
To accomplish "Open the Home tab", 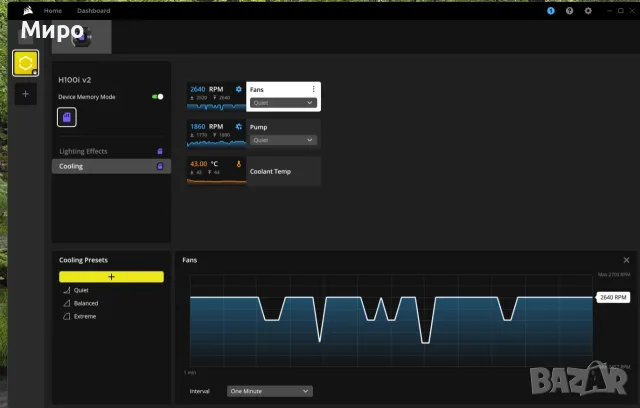I will coord(53,11).
